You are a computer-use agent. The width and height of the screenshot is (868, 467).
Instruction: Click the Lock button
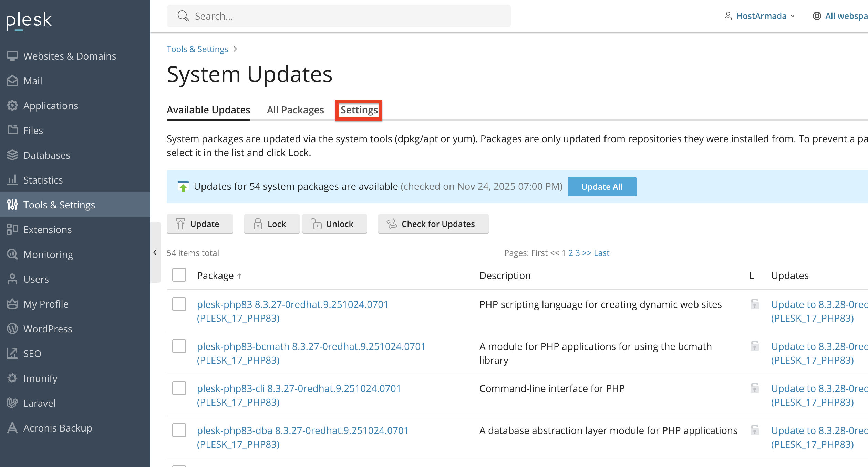click(x=271, y=224)
